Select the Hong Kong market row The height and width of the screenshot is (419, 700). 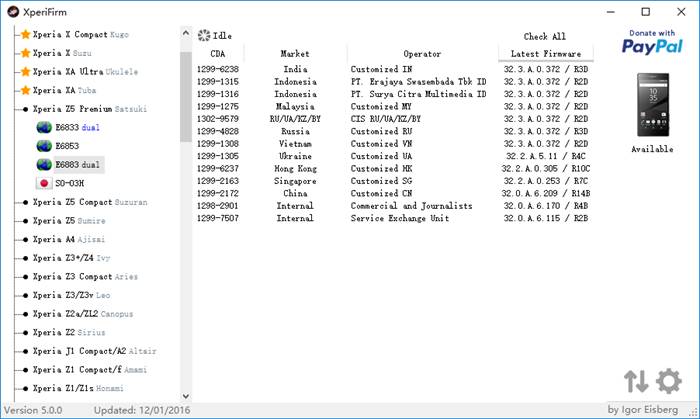(394, 169)
